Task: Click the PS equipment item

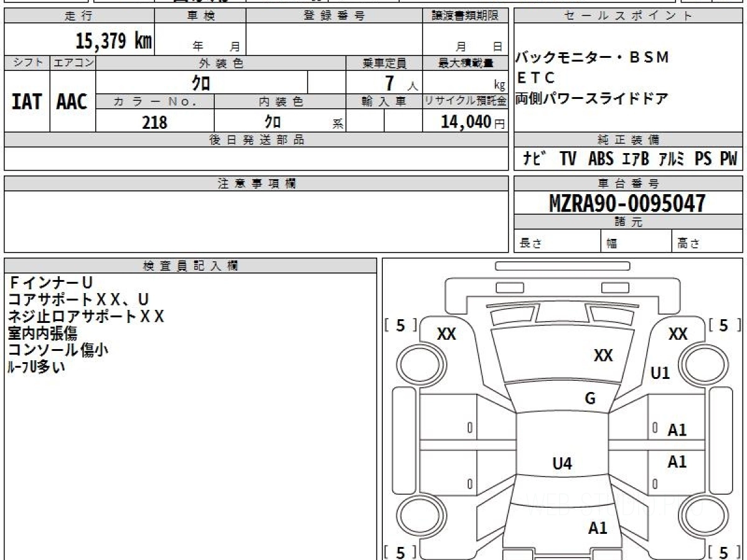Action: 703,159
